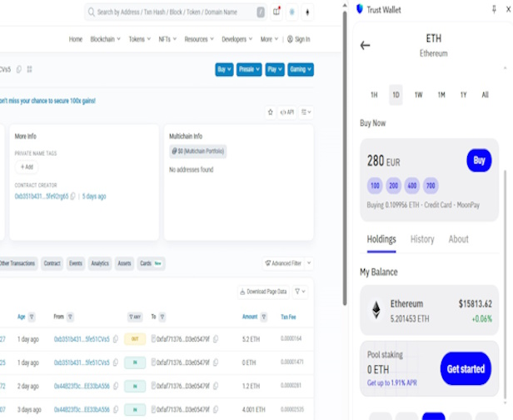Copy the contract creator address

coord(73,197)
